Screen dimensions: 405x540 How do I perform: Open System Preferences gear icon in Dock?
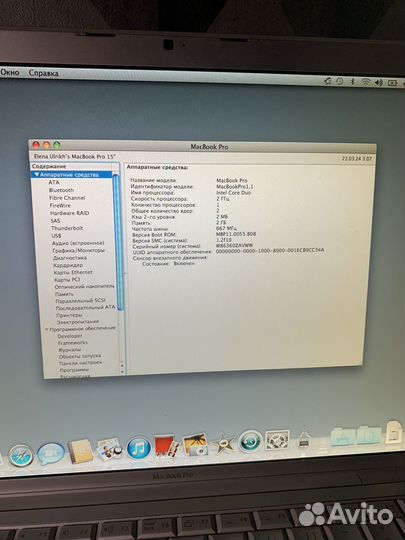pyautogui.click(x=277, y=439)
